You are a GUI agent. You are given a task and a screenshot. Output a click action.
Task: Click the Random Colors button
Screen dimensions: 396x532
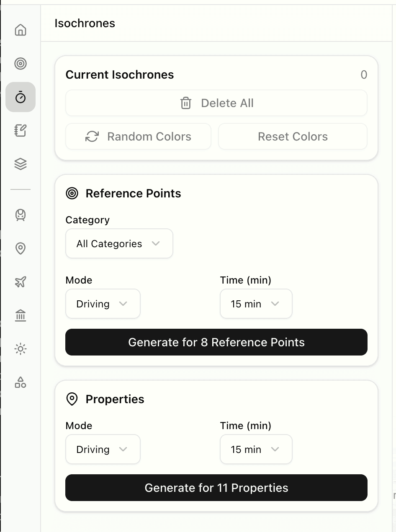click(138, 136)
